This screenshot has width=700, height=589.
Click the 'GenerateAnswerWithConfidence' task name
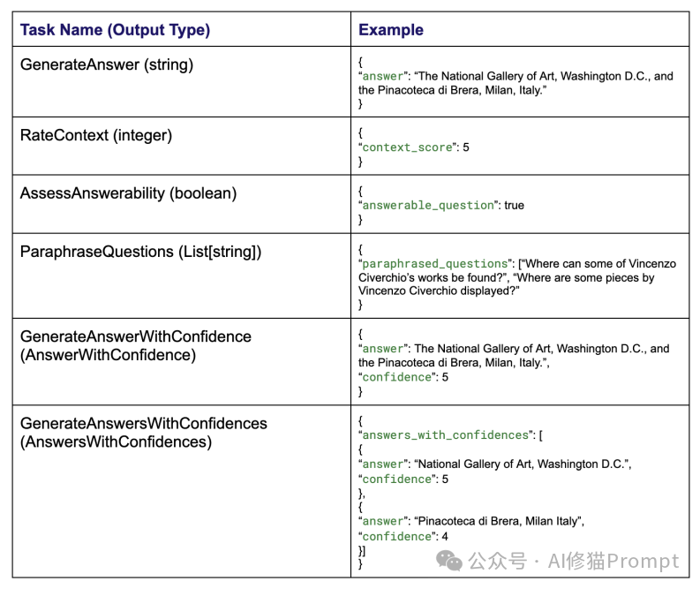point(136,336)
